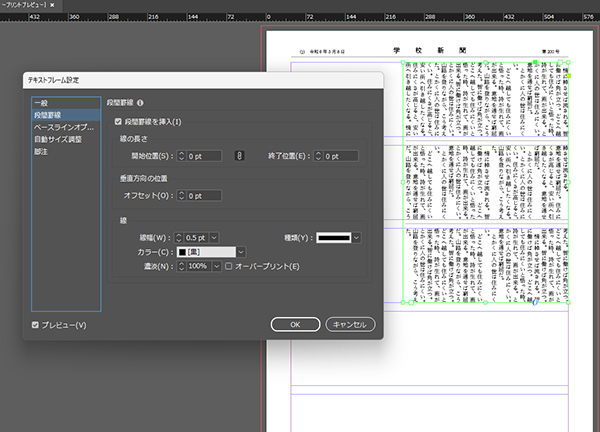Select the 段間罫線 category
600x432 pixels.
click(66, 115)
